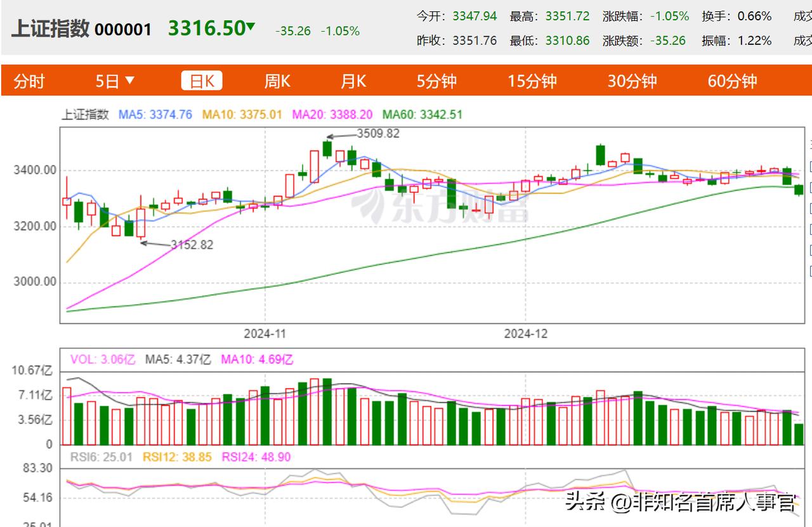Click the 3152.82 low price annotation
Screen dimensions: 812x527
pos(192,245)
